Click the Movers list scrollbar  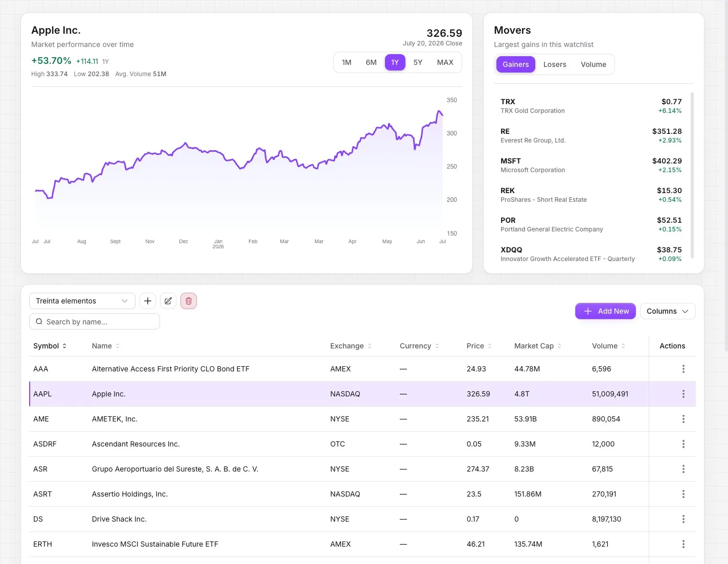point(692,175)
